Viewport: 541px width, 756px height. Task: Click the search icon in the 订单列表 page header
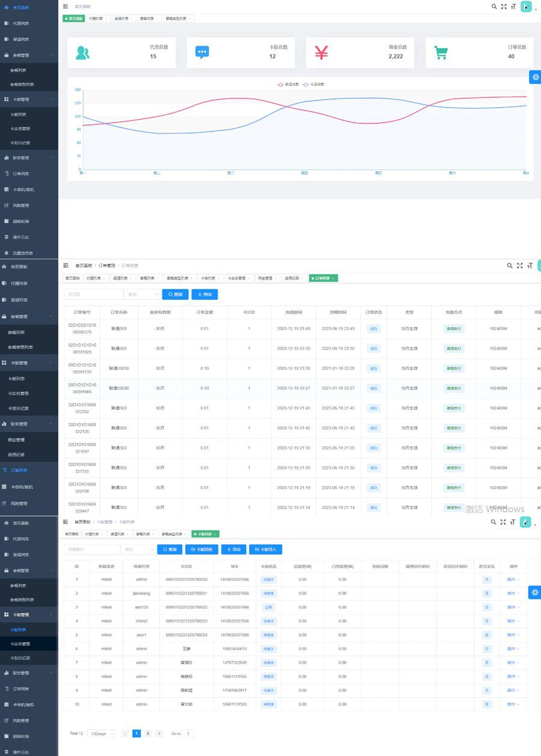[510, 266]
